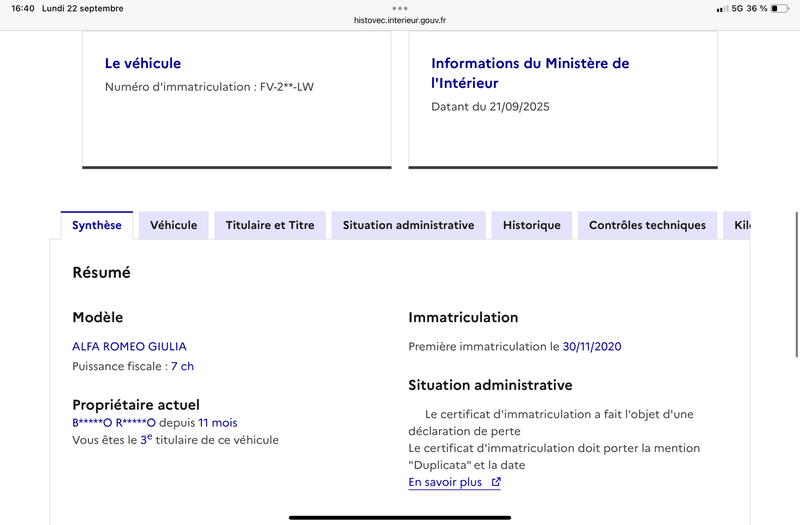Image resolution: width=800 pixels, height=525 pixels.
Task: Click the Duplicata mention notice text
Action: click(554, 457)
